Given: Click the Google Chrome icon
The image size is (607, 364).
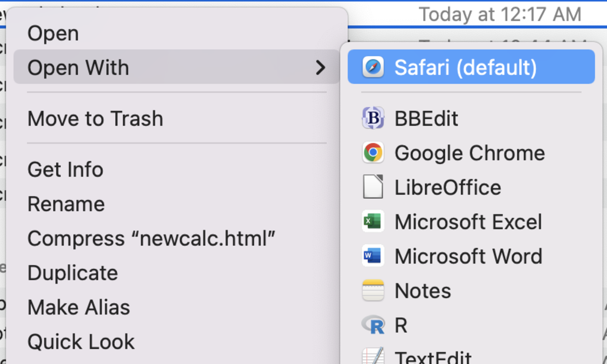Looking at the screenshot, I should (373, 153).
